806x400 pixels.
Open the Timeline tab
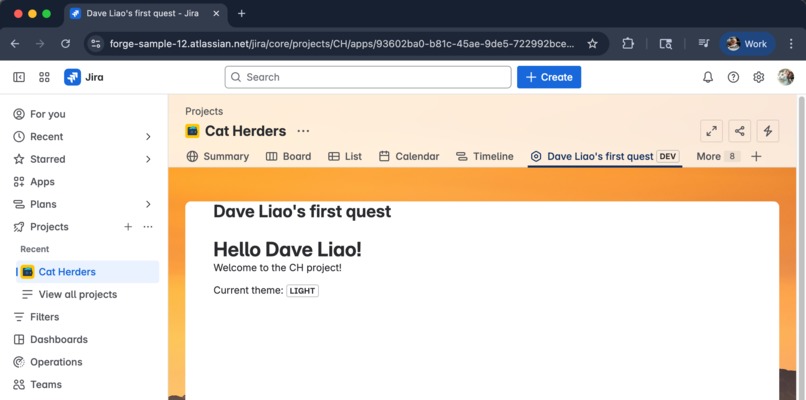pyautogui.click(x=485, y=156)
